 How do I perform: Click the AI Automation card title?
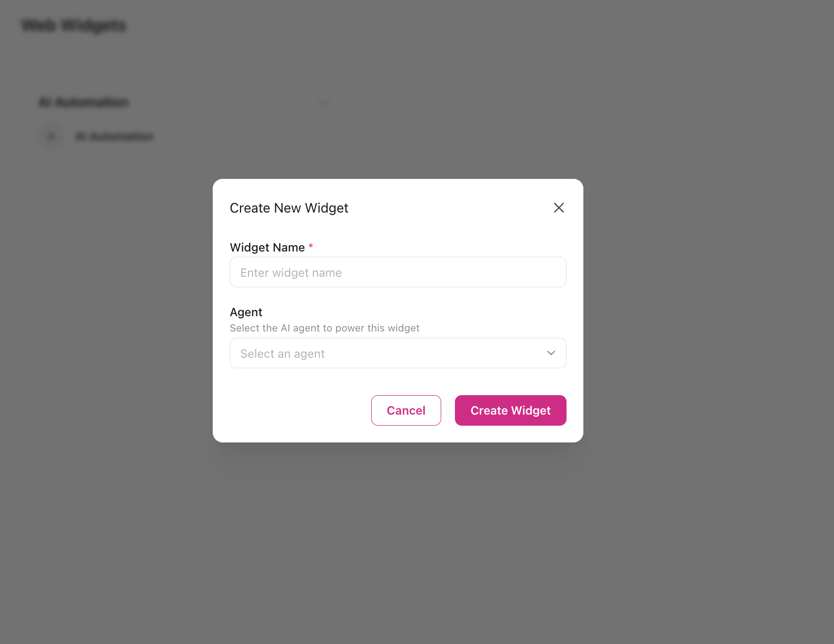point(83,102)
